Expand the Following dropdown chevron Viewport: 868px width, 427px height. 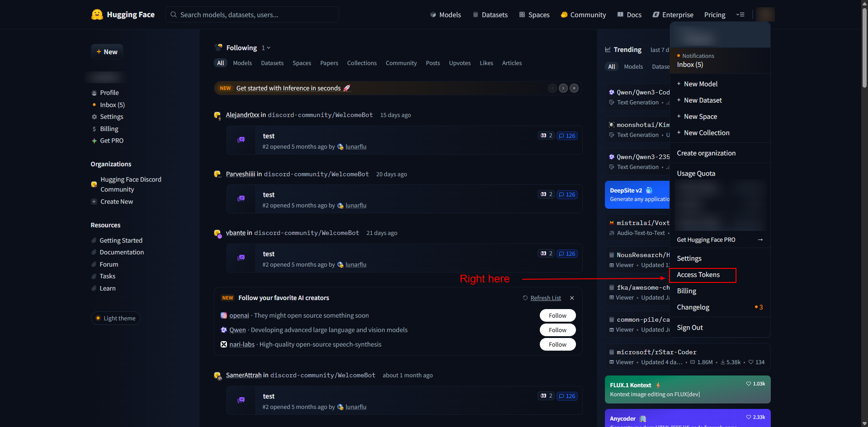[269, 48]
